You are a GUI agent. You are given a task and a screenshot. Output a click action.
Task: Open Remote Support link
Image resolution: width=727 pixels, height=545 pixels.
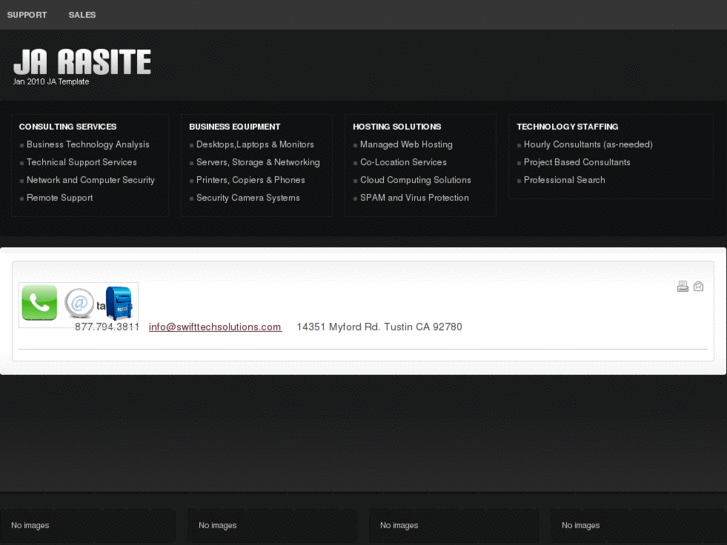tap(59, 198)
